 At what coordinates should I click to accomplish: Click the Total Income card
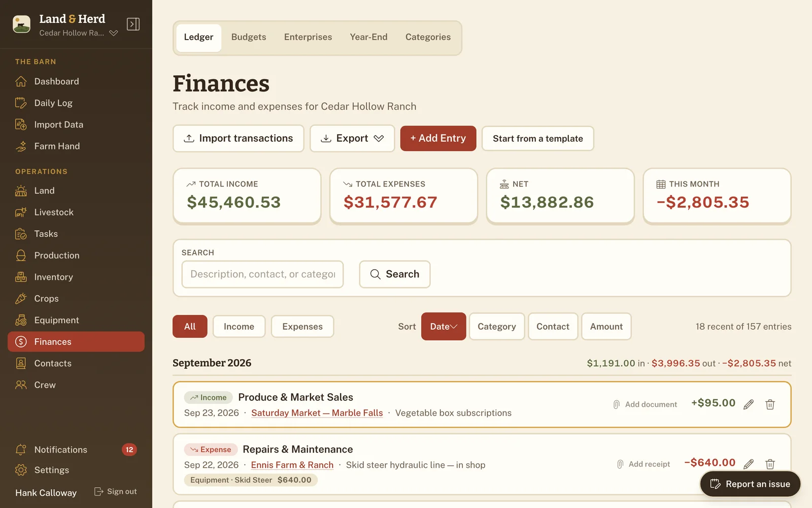click(247, 196)
